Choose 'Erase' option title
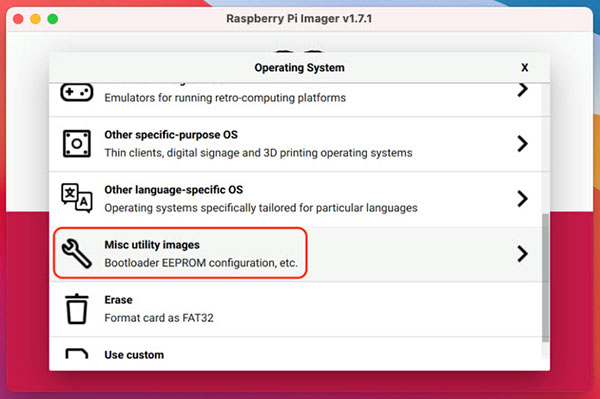This screenshot has width=600, height=399. click(118, 300)
